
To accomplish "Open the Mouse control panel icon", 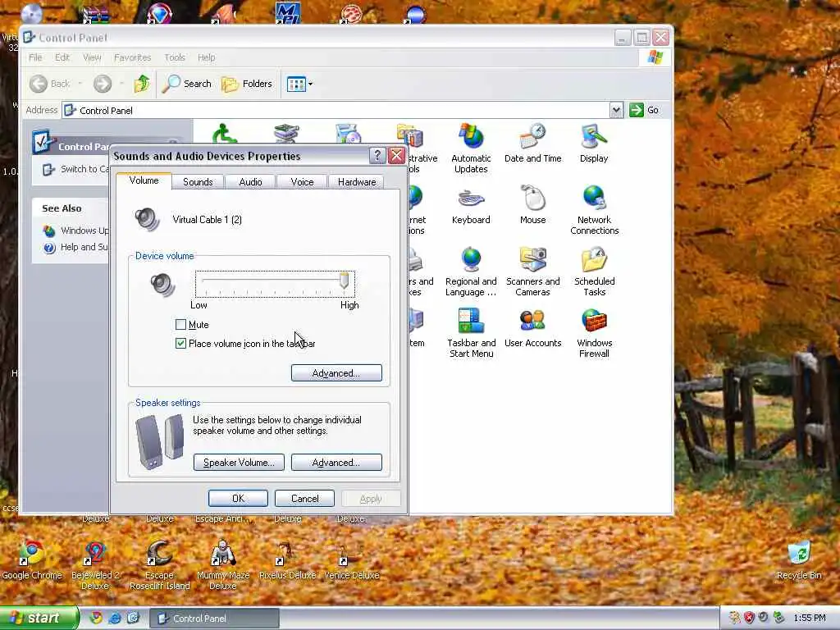I will click(532, 204).
